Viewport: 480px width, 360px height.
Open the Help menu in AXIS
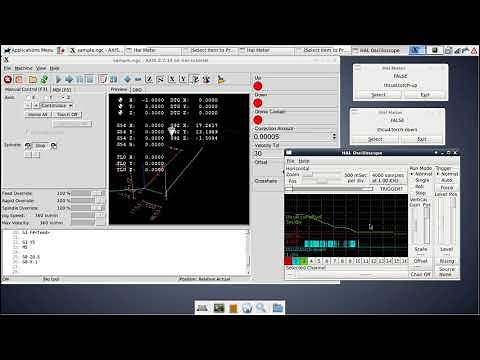pyautogui.click(x=54, y=68)
